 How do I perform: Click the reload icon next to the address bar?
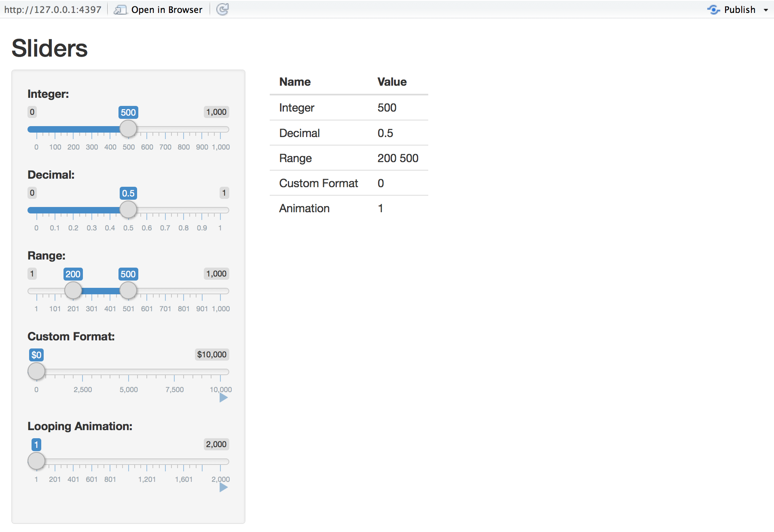pos(223,9)
